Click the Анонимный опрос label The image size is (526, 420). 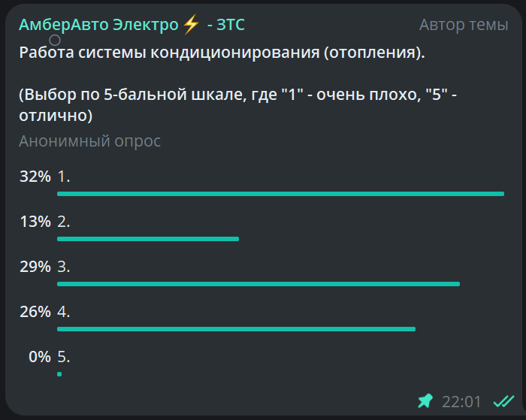[x=90, y=141]
